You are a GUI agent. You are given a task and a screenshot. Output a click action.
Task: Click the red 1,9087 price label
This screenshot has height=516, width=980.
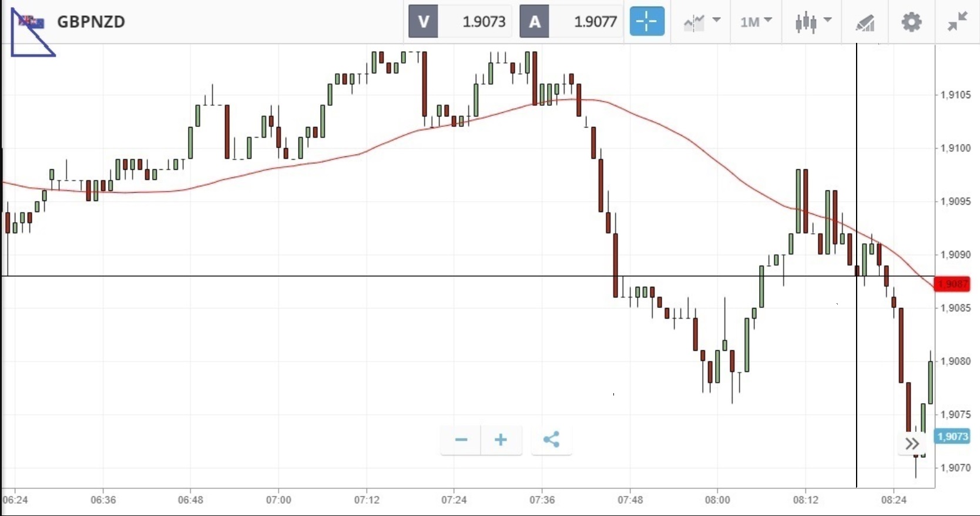click(952, 284)
